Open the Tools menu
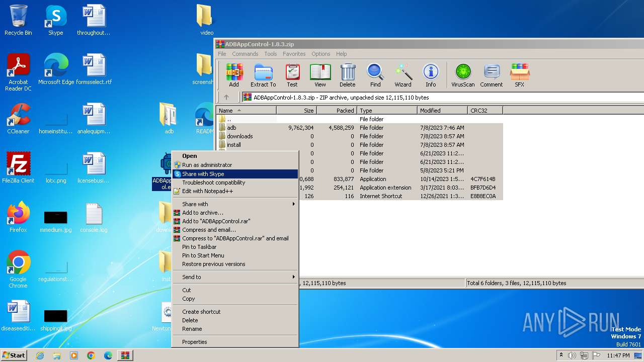This screenshot has width=644, height=362. pos(271,54)
